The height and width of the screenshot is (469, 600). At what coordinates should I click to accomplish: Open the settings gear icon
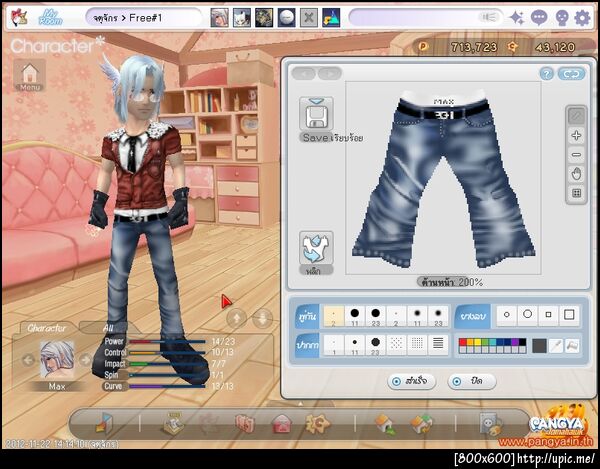pos(582,18)
